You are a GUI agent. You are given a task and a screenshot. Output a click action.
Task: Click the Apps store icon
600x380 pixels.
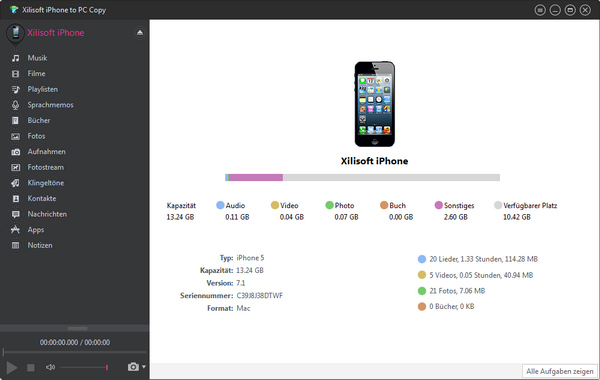[x=15, y=230]
